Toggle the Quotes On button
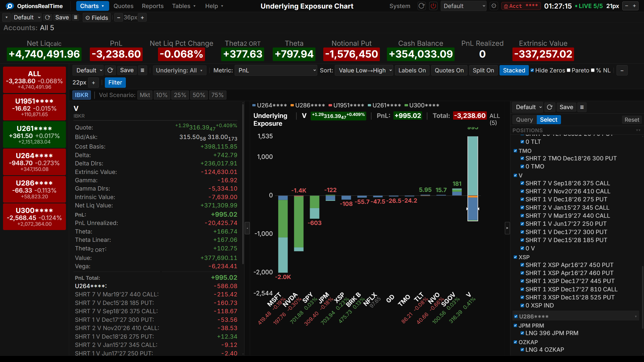The image size is (644, 362). pyautogui.click(x=449, y=70)
